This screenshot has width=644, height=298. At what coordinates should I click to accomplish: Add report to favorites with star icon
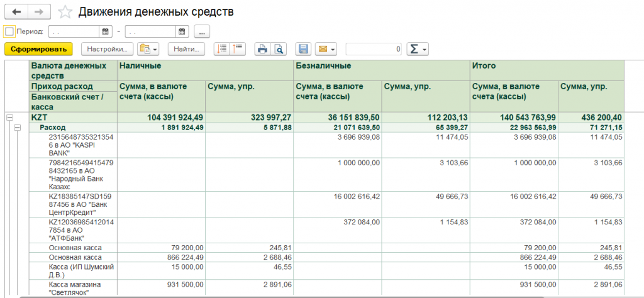click(64, 12)
